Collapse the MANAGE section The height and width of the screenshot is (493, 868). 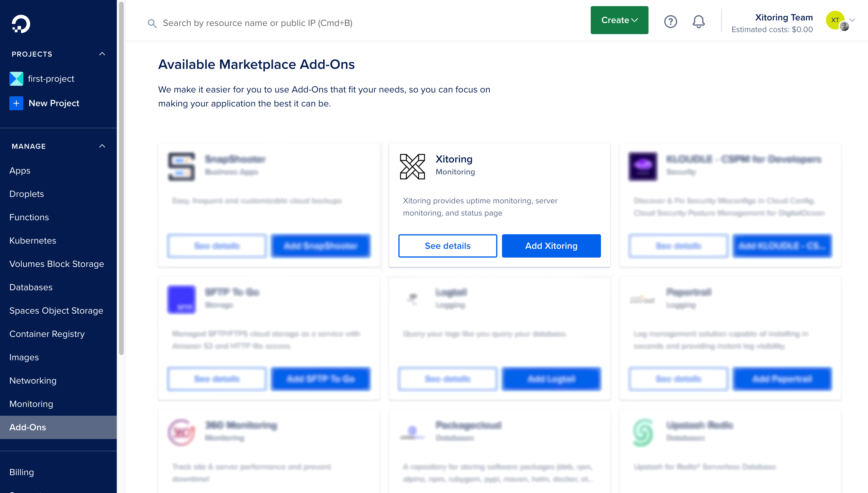pos(102,146)
